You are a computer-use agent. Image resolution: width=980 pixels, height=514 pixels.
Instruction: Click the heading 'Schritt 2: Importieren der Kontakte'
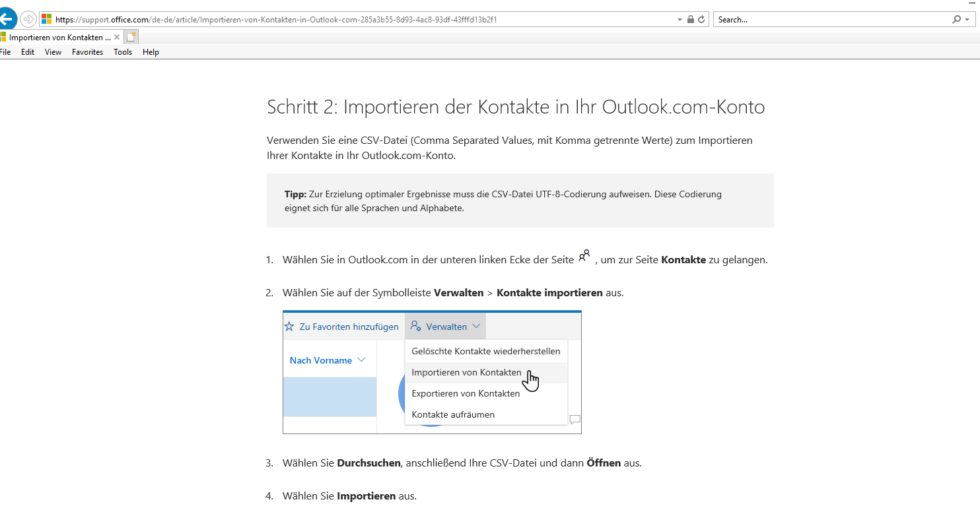tap(516, 107)
